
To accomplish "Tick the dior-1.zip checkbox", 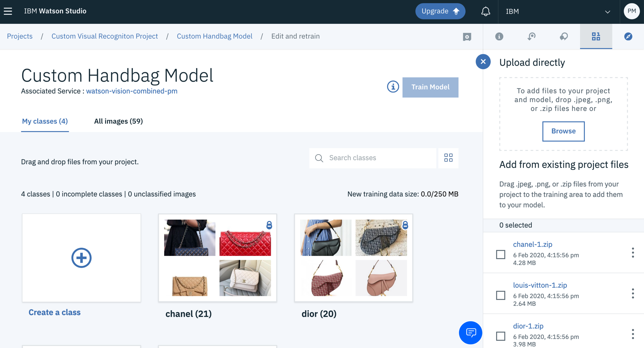I will [x=500, y=336].
